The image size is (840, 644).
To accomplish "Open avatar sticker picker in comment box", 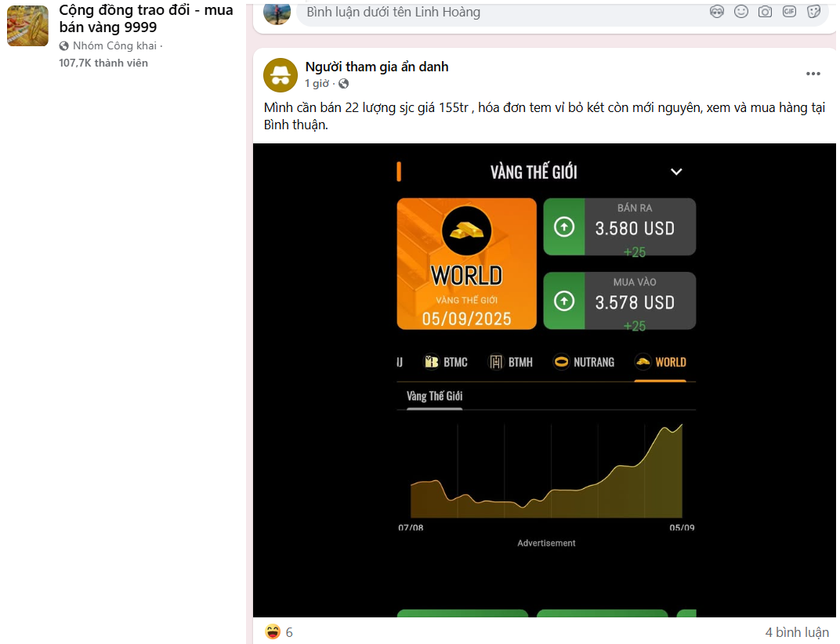I will coord(716,12).
